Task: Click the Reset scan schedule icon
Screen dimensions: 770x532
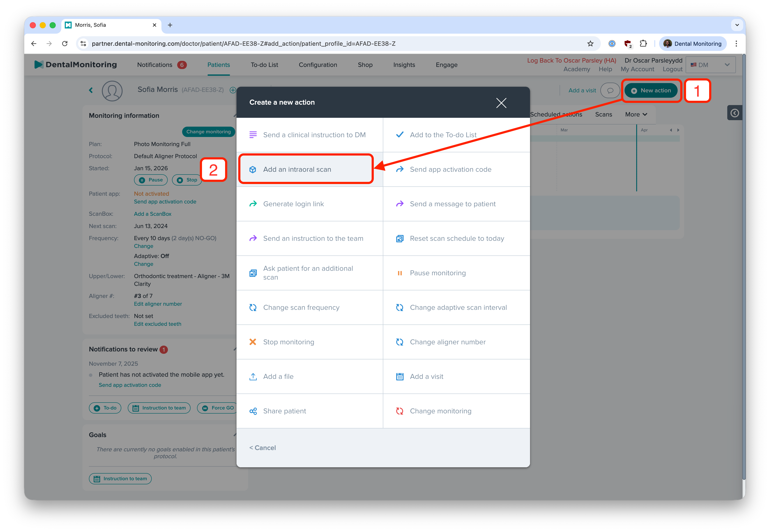Action: (x=399, y=238)
